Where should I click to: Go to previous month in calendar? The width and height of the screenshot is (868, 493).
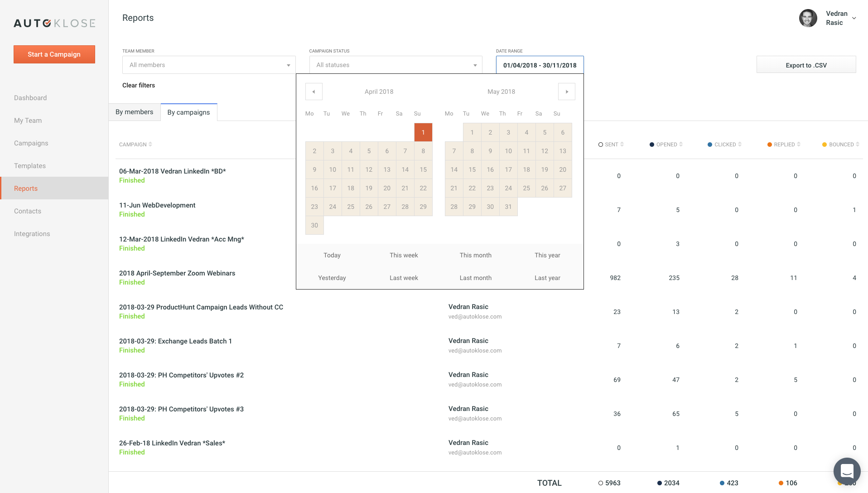313,92
